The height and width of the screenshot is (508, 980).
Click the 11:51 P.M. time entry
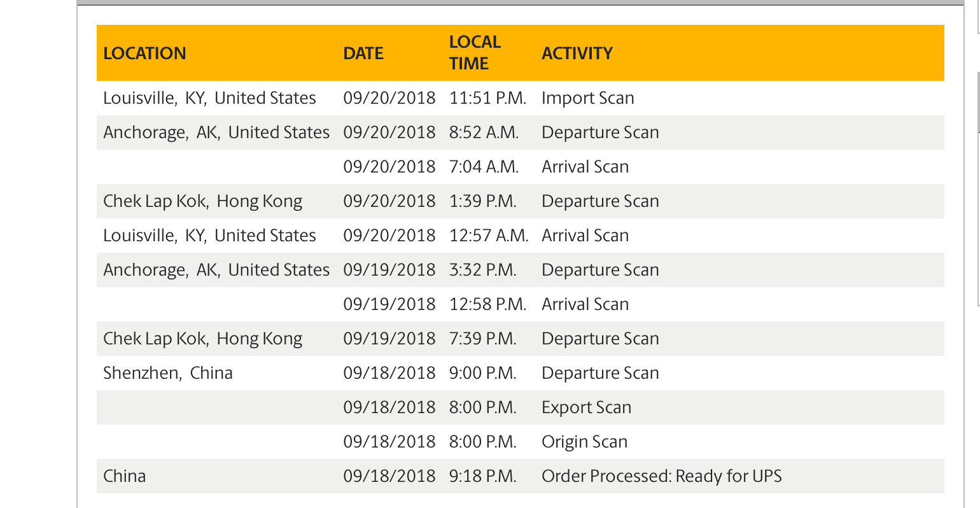487,98
